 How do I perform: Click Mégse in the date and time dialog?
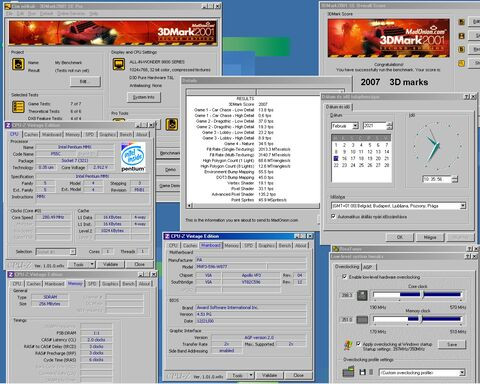430,237
